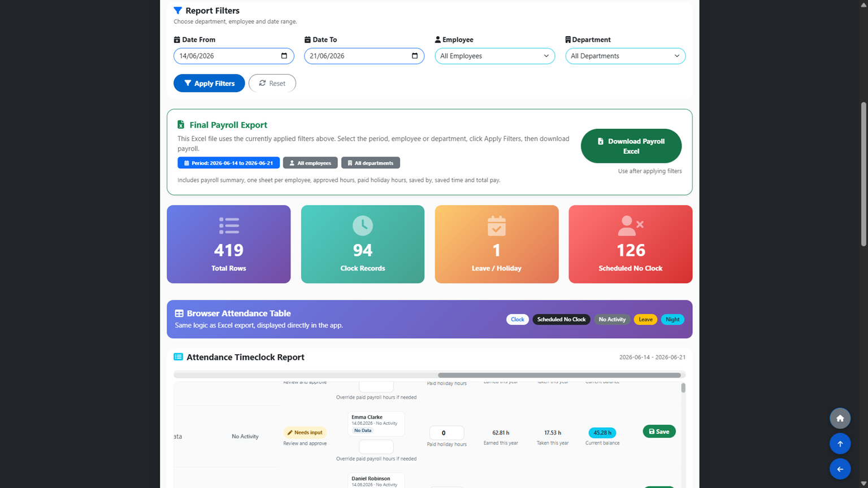The height and width of the screenshot is (488, 868).
Task: Click the Scheduled No Clock user icon
Action: tap(631, 226)
